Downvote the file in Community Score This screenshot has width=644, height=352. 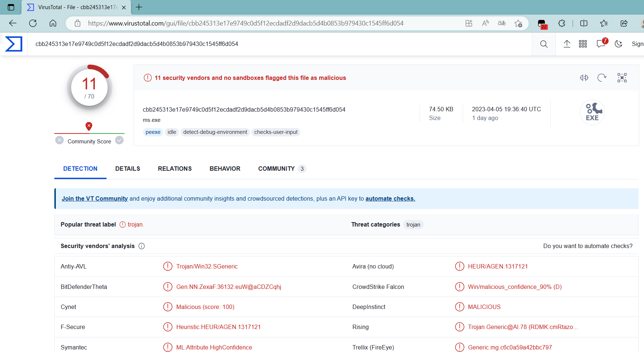tap(59, 140)
